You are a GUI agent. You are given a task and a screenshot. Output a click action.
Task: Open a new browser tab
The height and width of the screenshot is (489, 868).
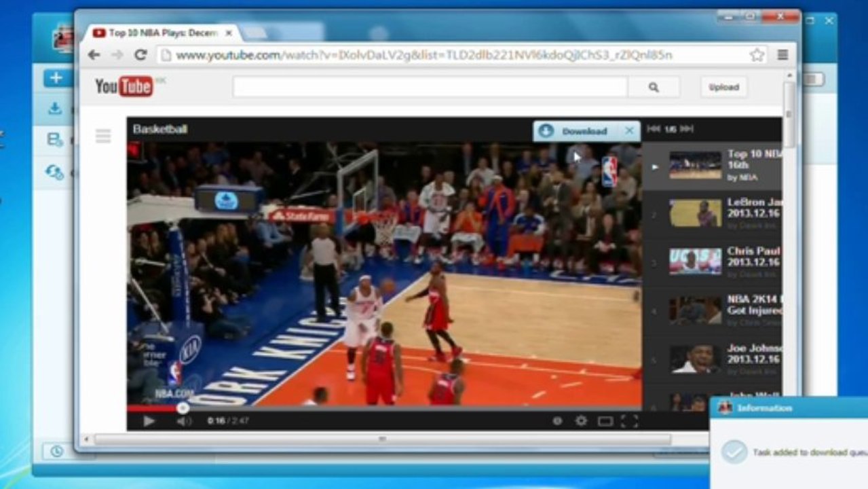tap(257, 33)
